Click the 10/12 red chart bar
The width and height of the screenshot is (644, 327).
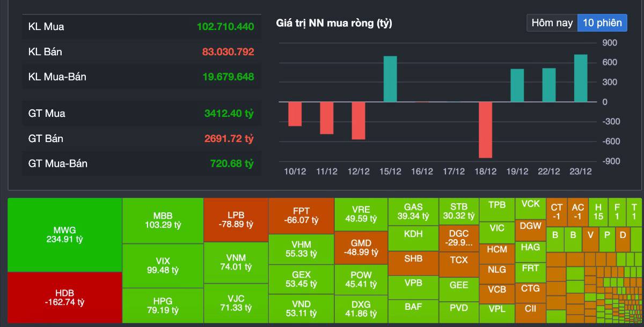tap(295, 114)
